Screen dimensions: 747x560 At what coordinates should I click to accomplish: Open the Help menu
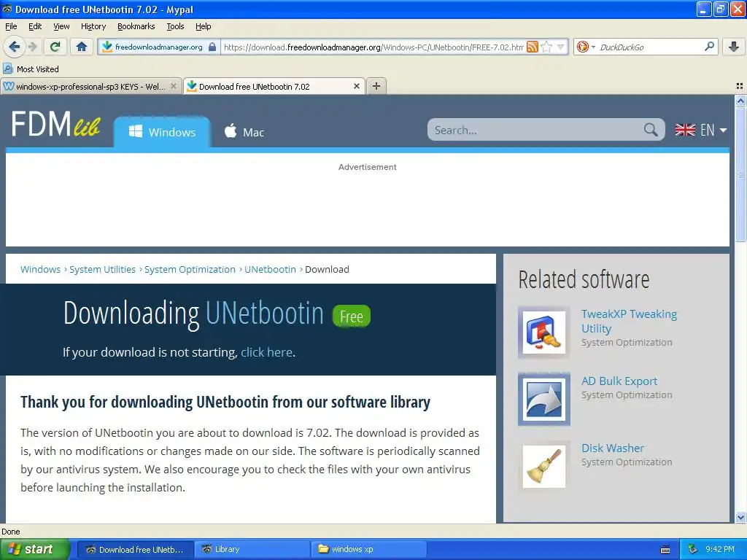click(x=203, y=26)
